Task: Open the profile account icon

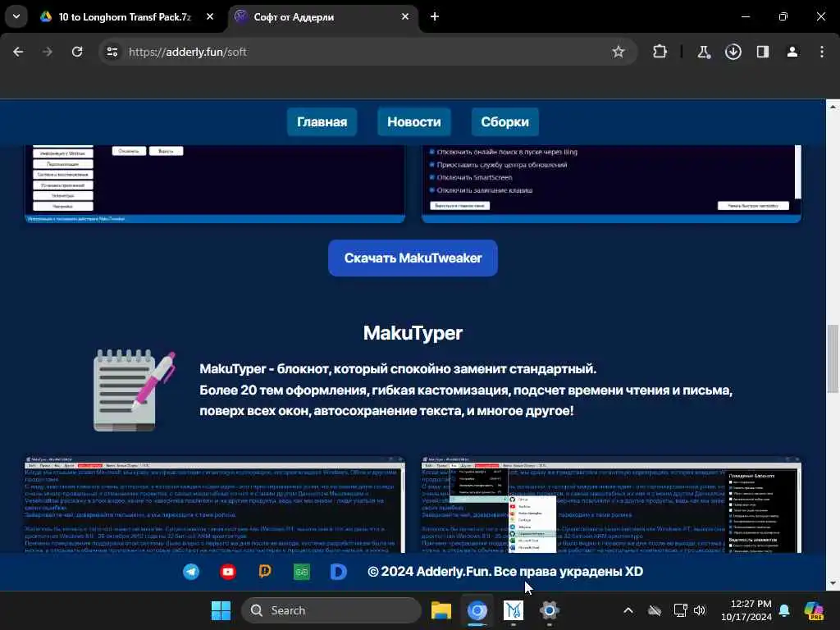Action: (x=792, y=52)
